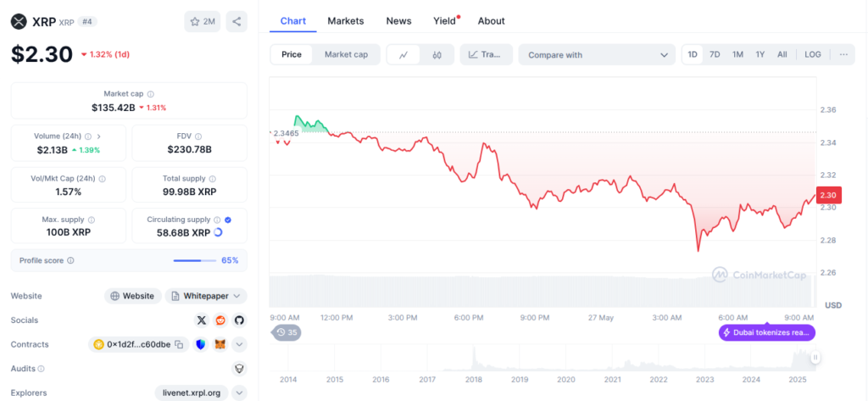This screenshot has width=868, height=401.
Task: Click the Max. supply info icon
Action: (x=92, y=220)
